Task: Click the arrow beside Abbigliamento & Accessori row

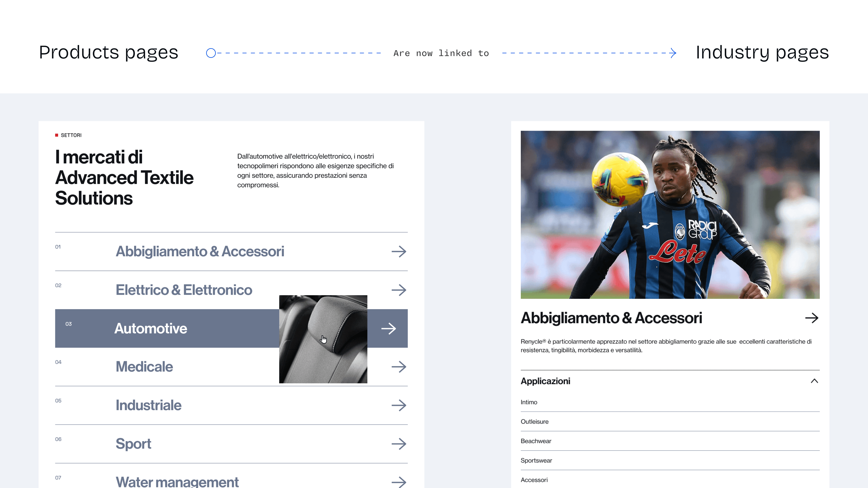Action: [399, 251]
